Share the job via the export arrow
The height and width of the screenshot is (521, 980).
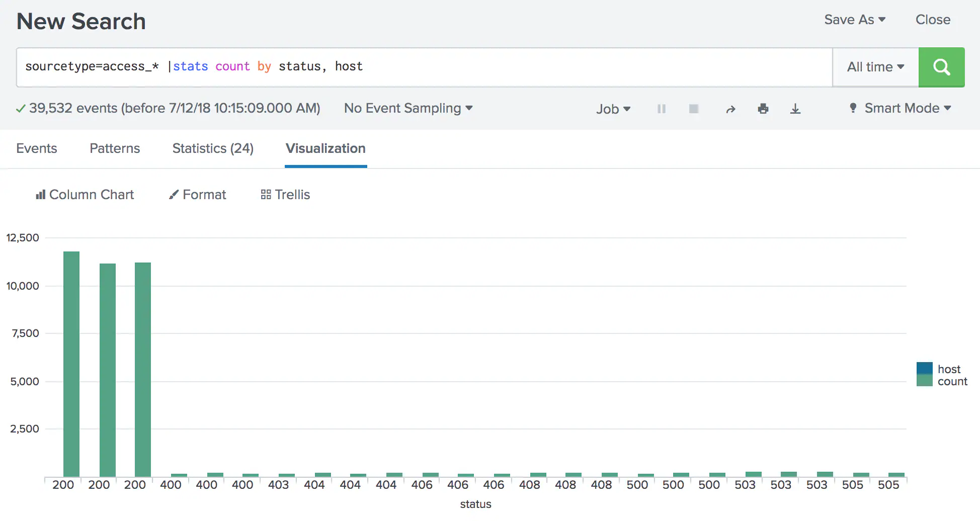730,108
